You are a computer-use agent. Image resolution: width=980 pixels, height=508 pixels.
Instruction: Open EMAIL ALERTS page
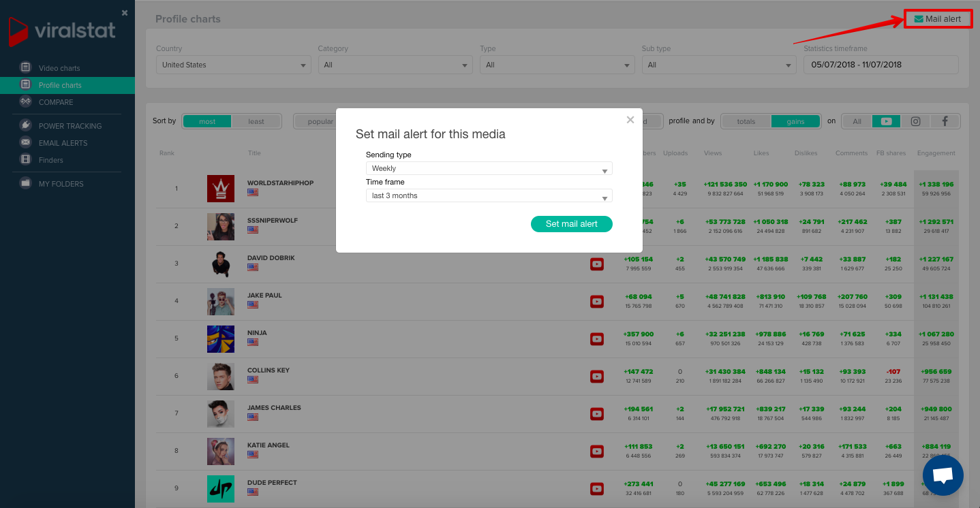click(x=63, y=143)
